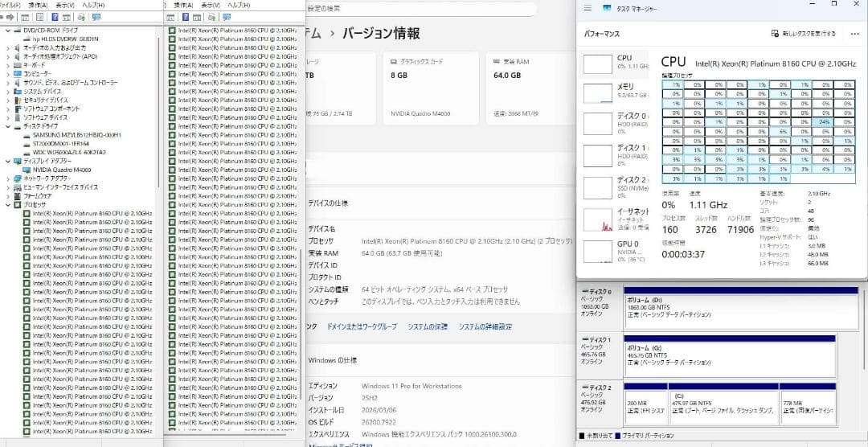Collapse the ディスプレイ アダプター node
Screen dimensions: 868x447
pos(8,161)
